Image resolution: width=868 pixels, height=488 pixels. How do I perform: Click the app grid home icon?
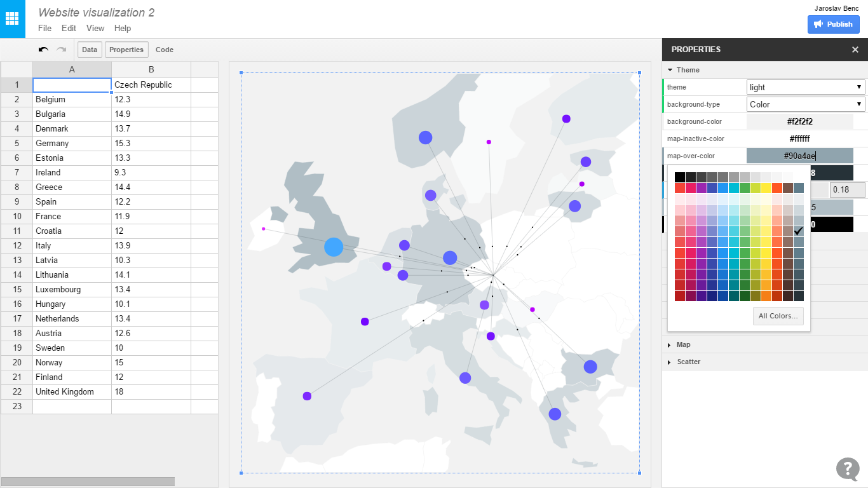tap(12, 18)
